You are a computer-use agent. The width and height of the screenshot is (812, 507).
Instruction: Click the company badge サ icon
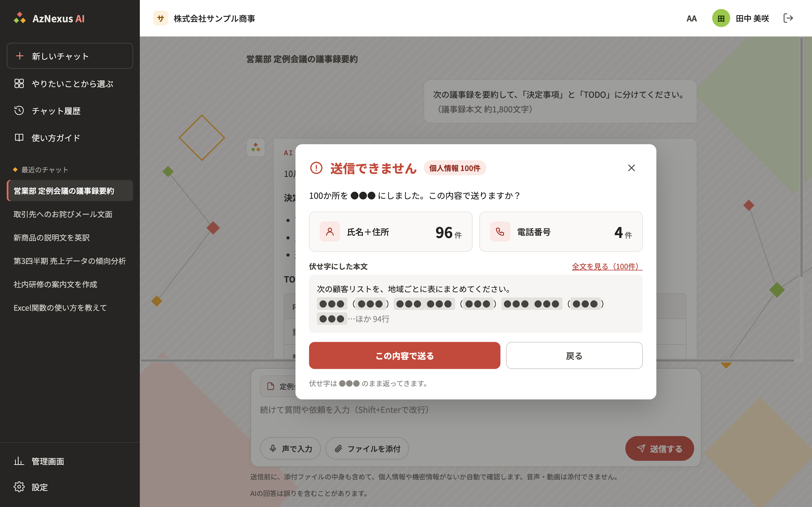tap(160, 18)
